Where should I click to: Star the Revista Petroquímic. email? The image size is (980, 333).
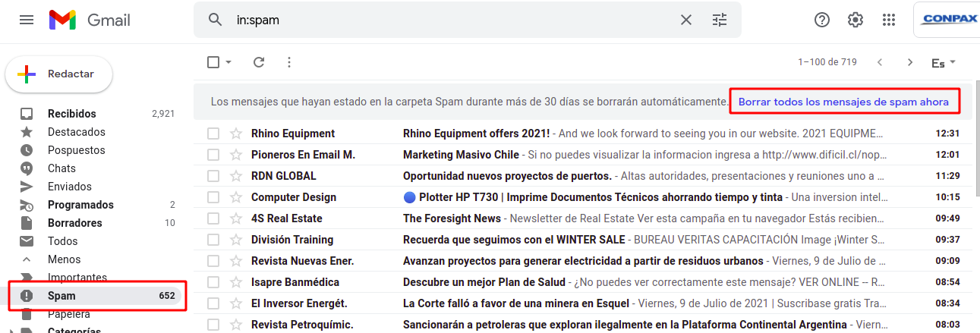click(235, 325)
